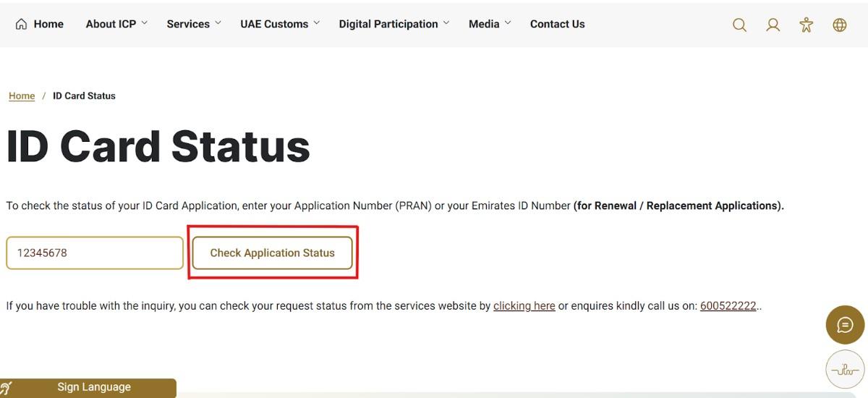Expand the Digital Participation menu
Image resolution: width=868 pixels, height=398 pixels.
(x=393, y=24)
